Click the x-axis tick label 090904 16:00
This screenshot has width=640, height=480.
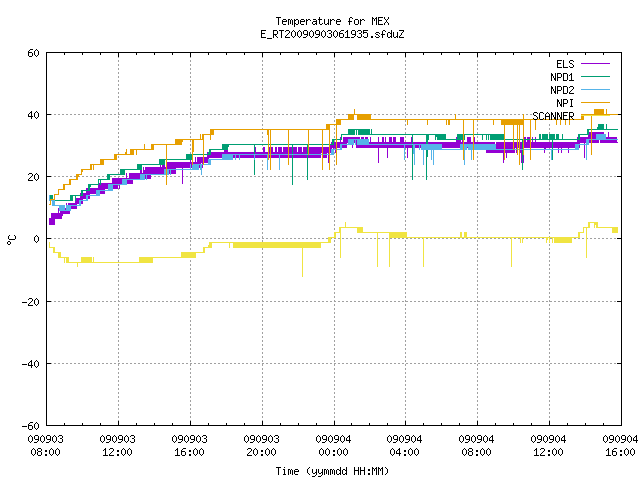click(x=620, y=446)
